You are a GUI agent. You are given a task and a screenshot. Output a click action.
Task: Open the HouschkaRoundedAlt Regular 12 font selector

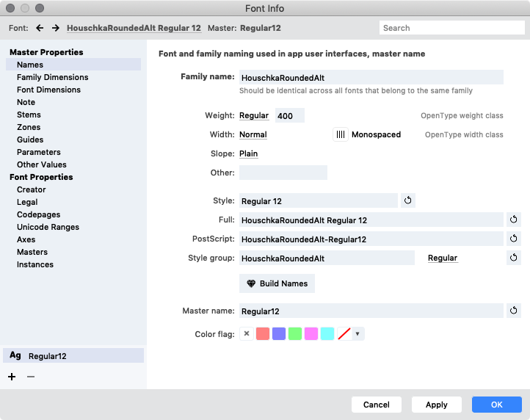[134, 28]
